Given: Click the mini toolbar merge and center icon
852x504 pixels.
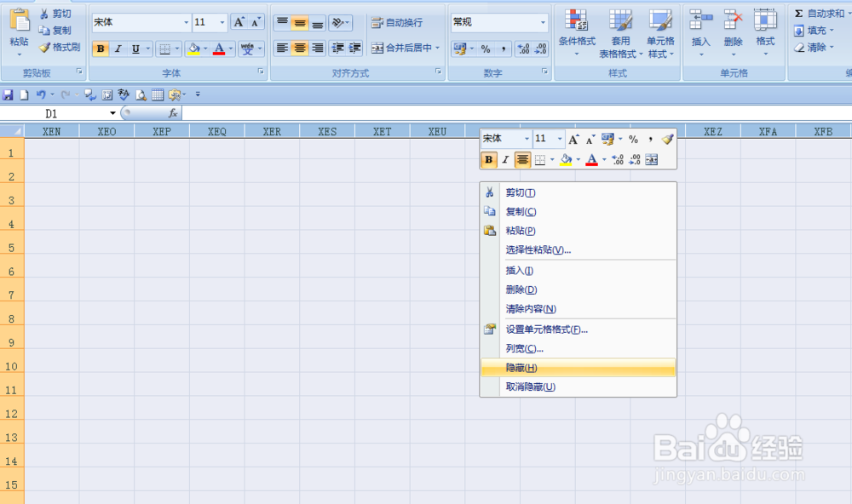Looking at the screenshot, I should (x=652, y=160).
